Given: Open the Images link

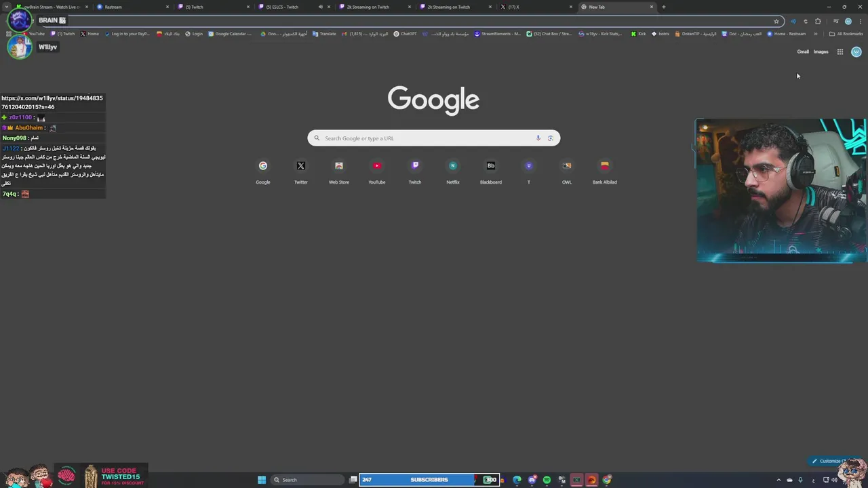Looking at the screenshot, I should 821,52.
